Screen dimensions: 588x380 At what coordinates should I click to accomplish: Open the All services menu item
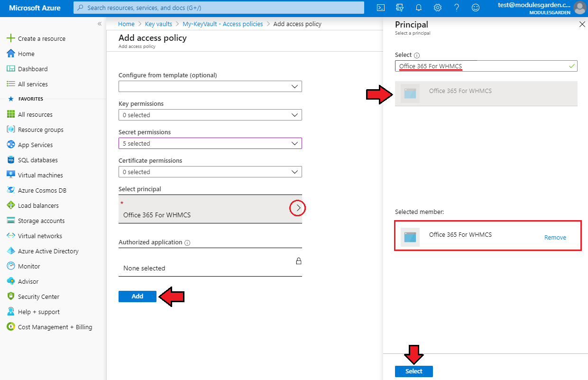(33, 84)
